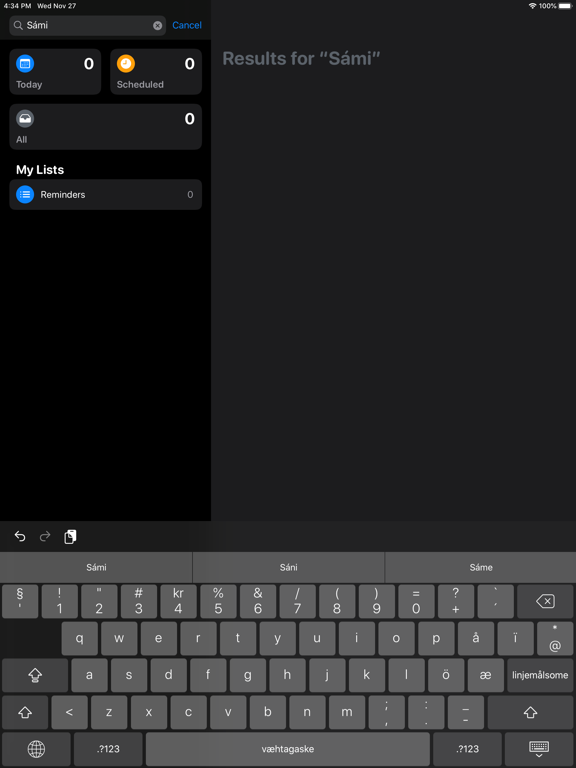Tap the m key

pyautogui.click(x=347, y=713)
